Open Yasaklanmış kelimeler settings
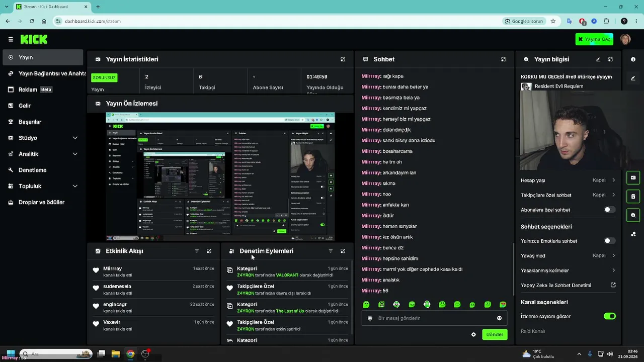The width and height of the screenshot is (644, 362). coord(568,270)
